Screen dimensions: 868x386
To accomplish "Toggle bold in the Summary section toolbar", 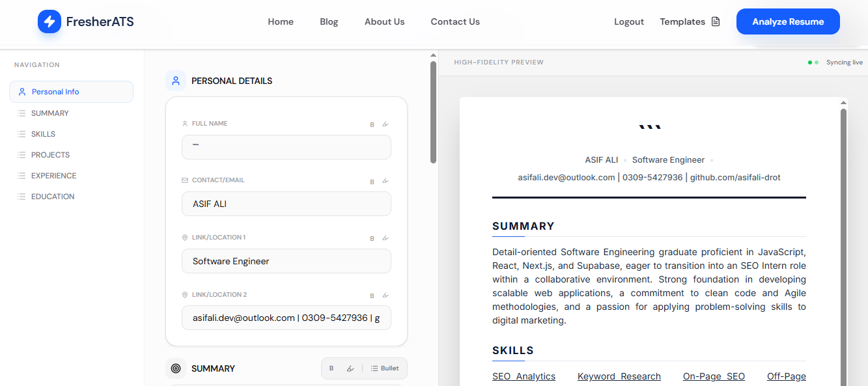I will [331, 368].
